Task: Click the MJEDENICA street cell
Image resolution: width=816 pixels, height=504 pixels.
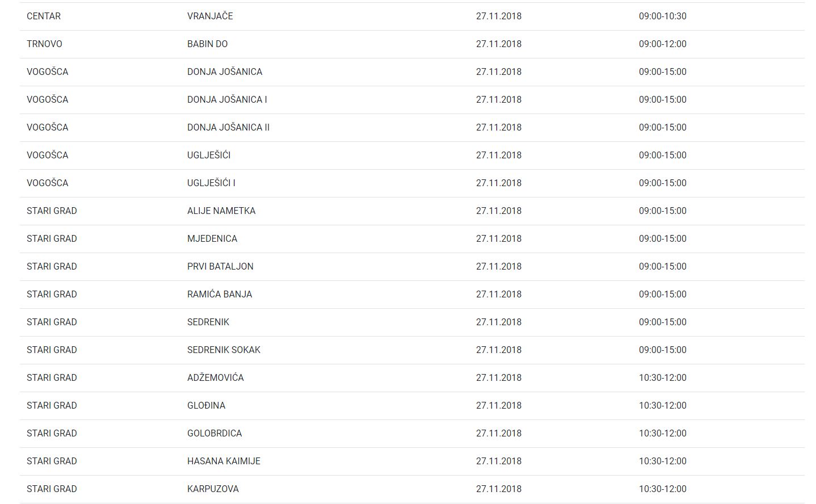Action: coord(212,238)
